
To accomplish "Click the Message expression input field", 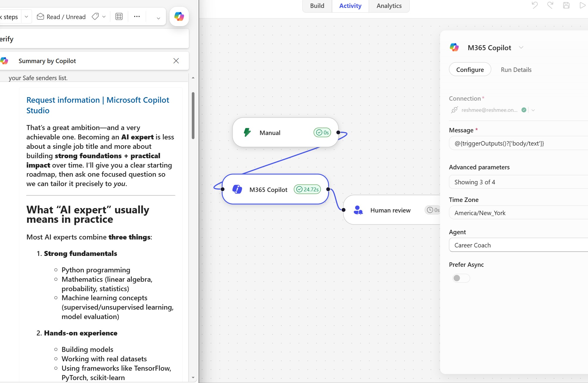I will pyautogui.click(x=518, y=143).
